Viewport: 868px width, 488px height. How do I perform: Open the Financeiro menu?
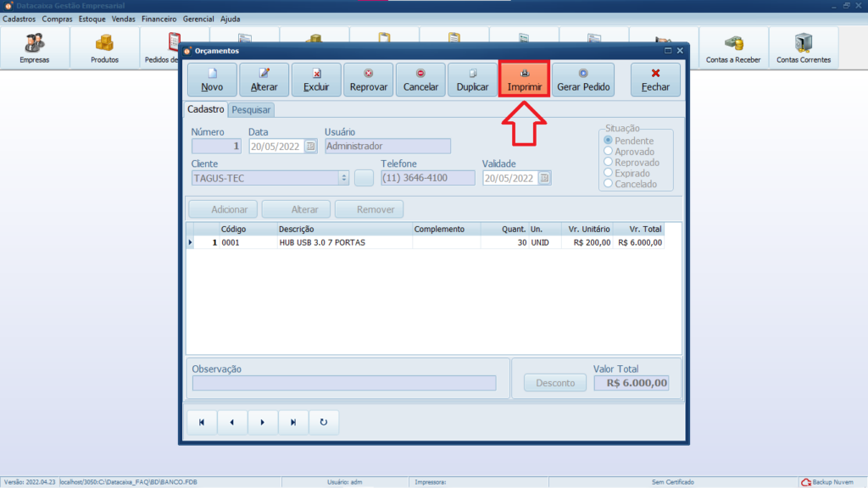click(x=159, y=19)
